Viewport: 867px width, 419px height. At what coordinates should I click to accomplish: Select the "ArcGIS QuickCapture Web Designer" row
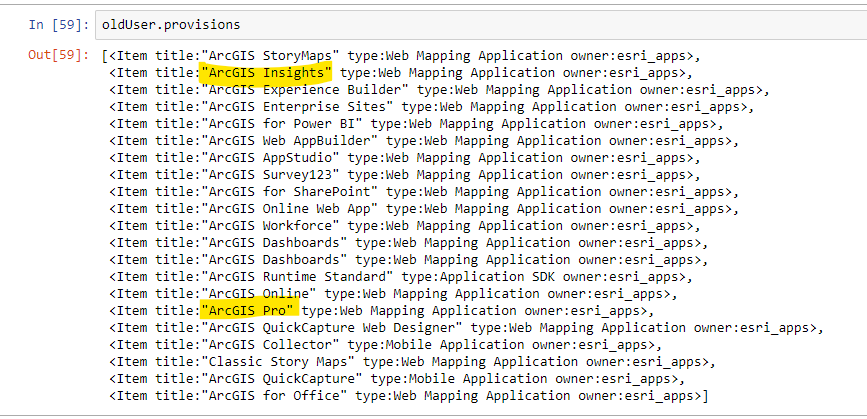467,328
